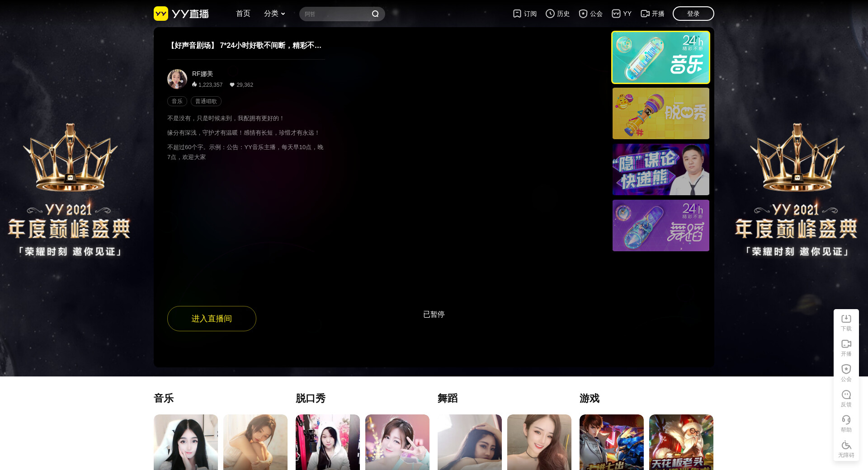Viewport: 868px width, 470px height.
Task: Click the left YY 2021 年度巅峰盛典 banner
Action: (x=70, y=190)
